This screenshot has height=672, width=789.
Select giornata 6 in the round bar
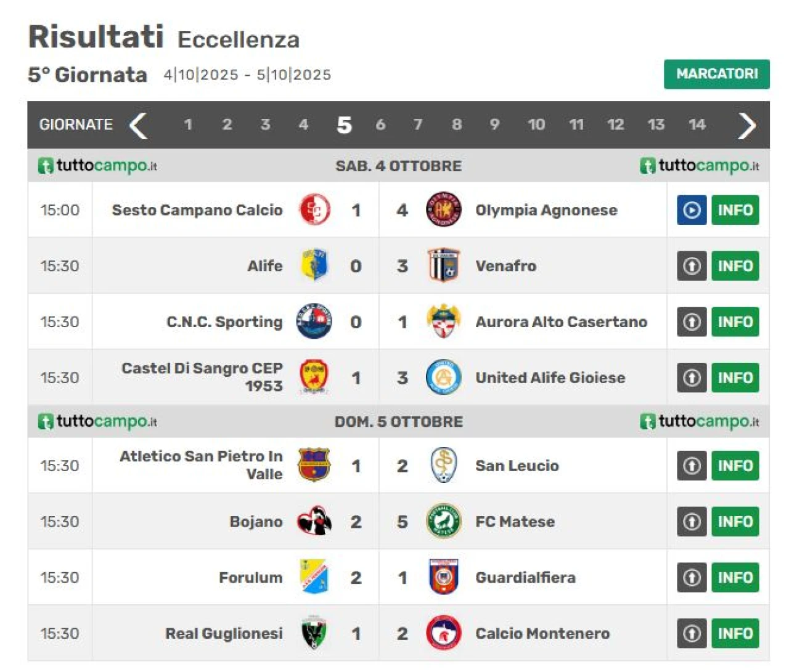380,124
